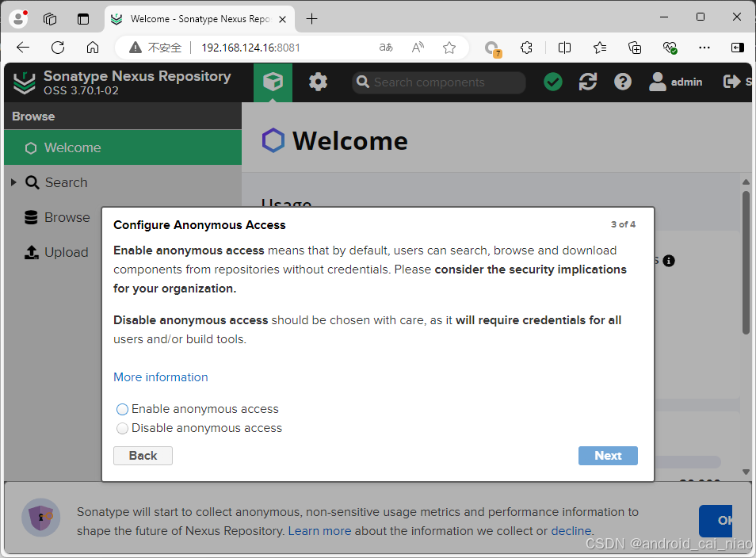Screen dimensions: 756x558
Task: Click the browser Back arrow
Action: point(23,48)
